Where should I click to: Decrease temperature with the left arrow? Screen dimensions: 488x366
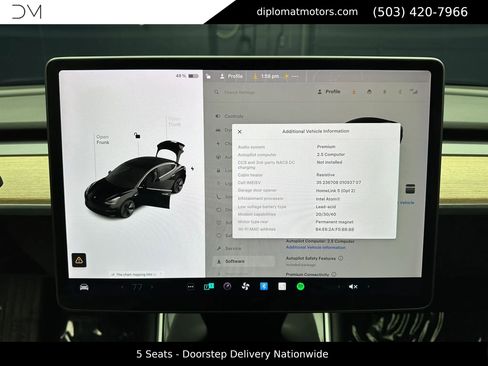coord(122,287)
